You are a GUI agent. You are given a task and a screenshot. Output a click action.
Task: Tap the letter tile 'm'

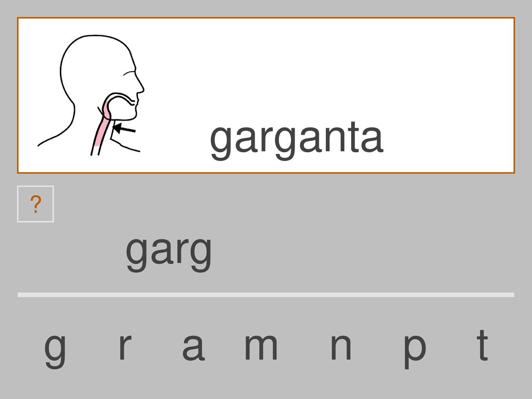261,346
